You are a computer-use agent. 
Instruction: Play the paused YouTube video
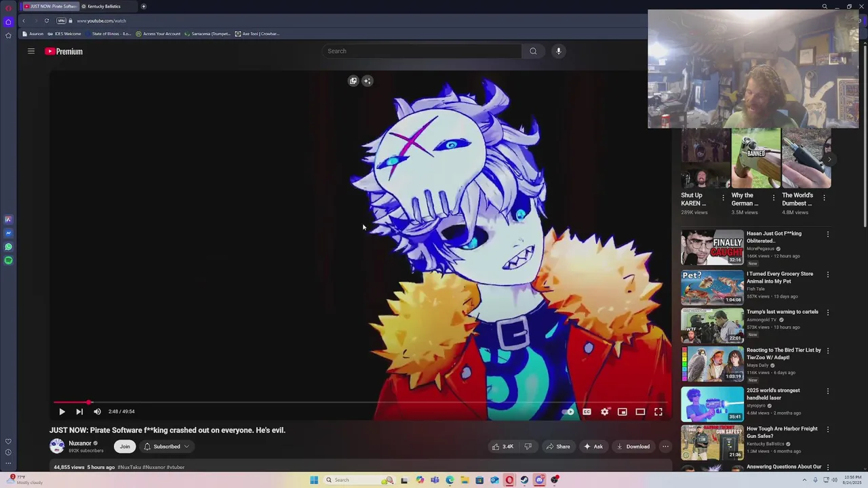click(62, 411)
